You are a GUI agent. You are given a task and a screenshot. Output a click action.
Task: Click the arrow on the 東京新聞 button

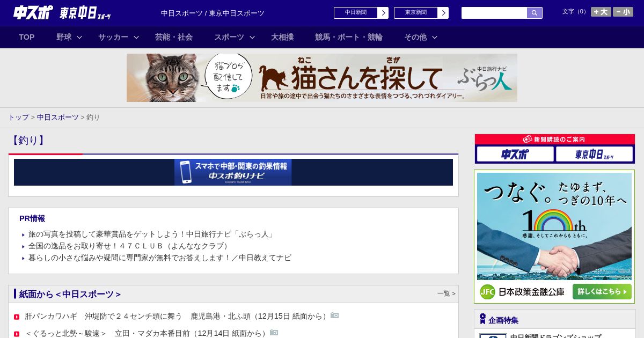443,13
